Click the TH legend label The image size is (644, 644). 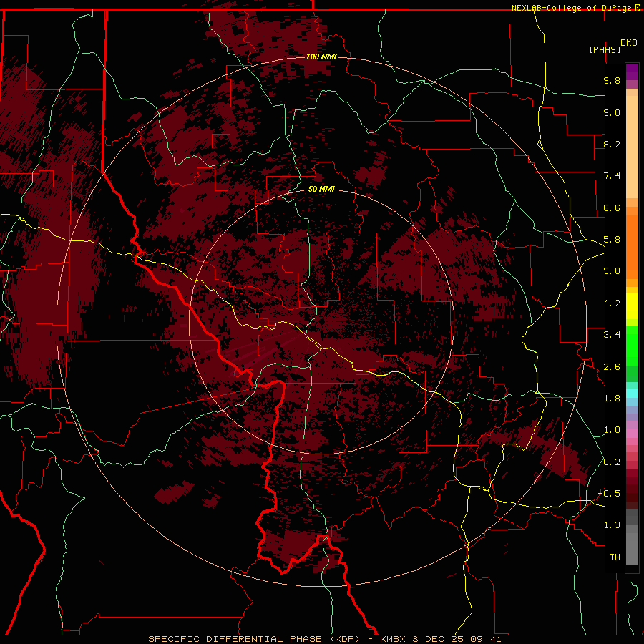[x=615, y=557]
